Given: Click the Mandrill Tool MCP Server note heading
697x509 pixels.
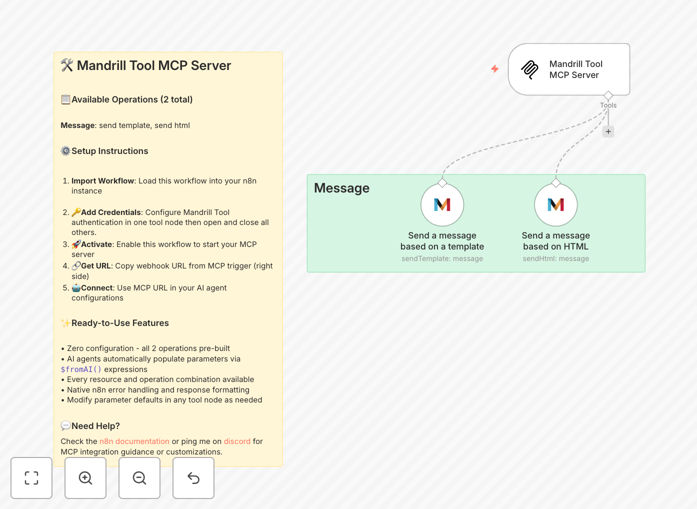Looking at the screenshot, I should coord(146,65).
